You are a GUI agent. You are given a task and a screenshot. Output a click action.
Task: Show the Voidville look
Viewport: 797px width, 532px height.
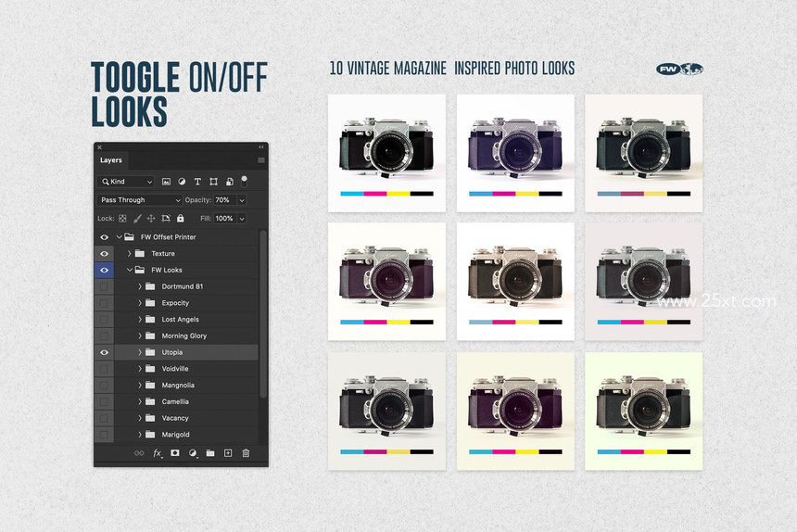(x=104, y=369)
